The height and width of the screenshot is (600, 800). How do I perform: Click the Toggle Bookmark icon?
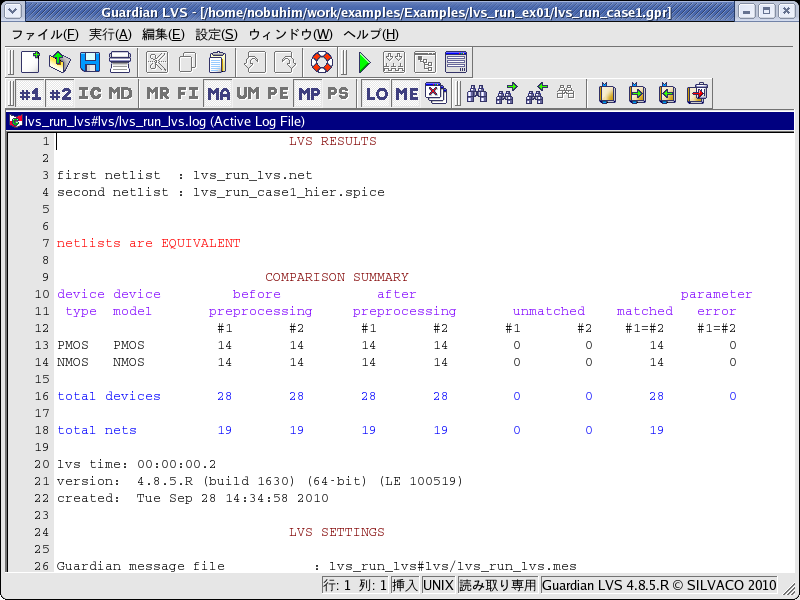[607, 93]
